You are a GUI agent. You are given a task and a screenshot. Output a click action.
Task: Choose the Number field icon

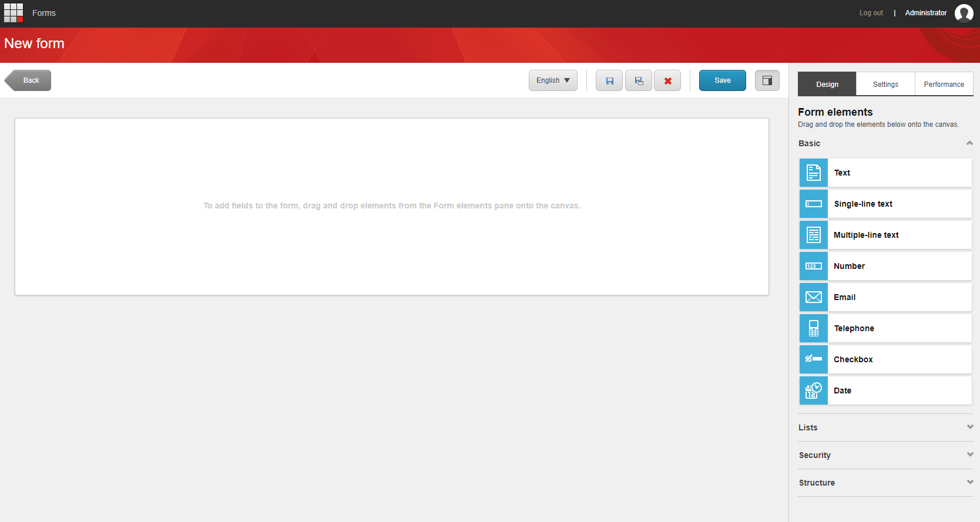tap(813, 266)
